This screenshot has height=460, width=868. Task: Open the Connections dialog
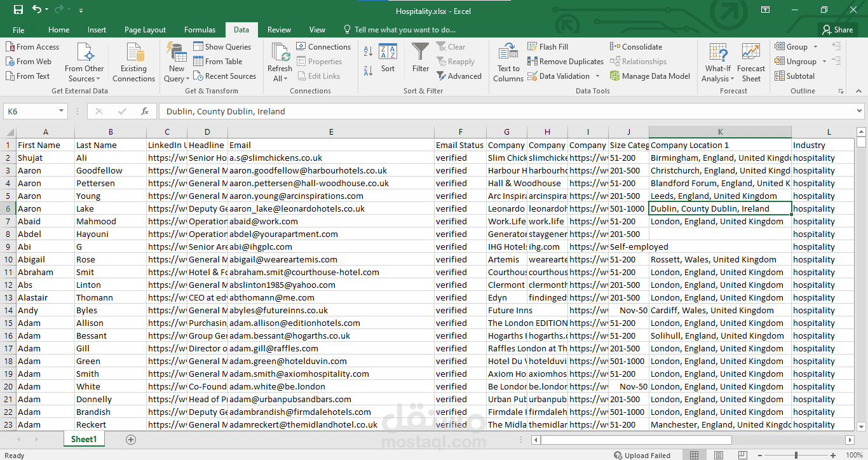(323, 47)
